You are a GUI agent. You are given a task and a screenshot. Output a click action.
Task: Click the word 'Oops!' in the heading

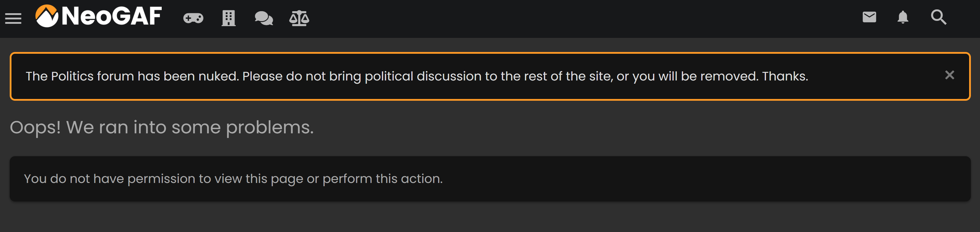(35, 127)
